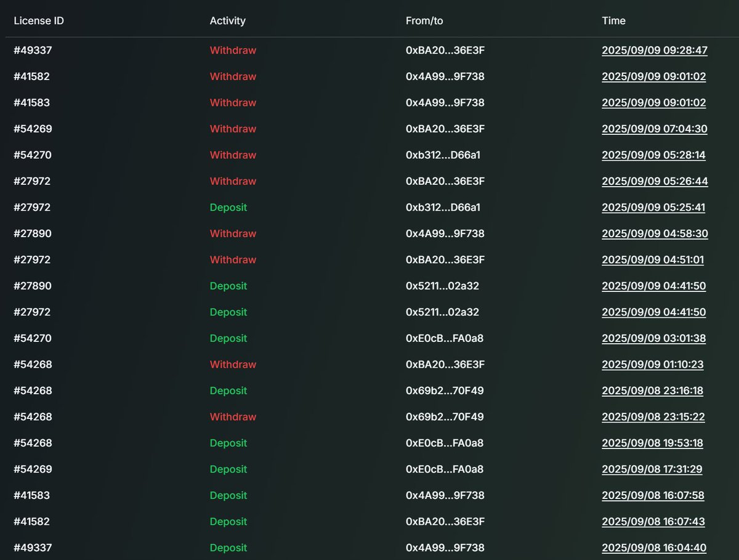Open the 2025/09/09 09:28:47 time link
739x560 pixels.
(655, 51)
